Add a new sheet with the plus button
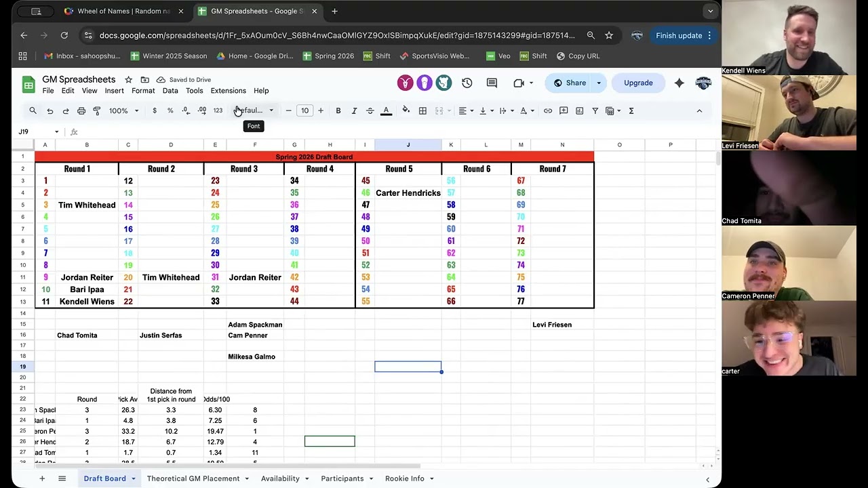 coord(42,479)
